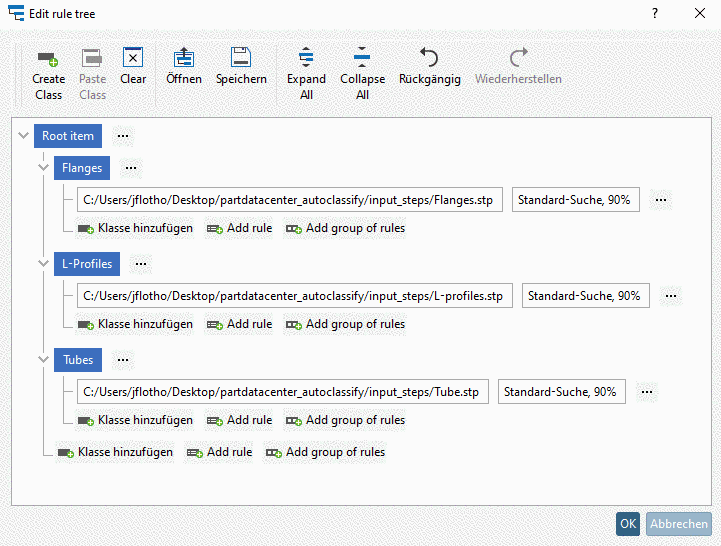Image resolution: width=721 pixels, height=546 pixels.
Task: Select the L-Profiles class label
Action: (x=87, y=264)
